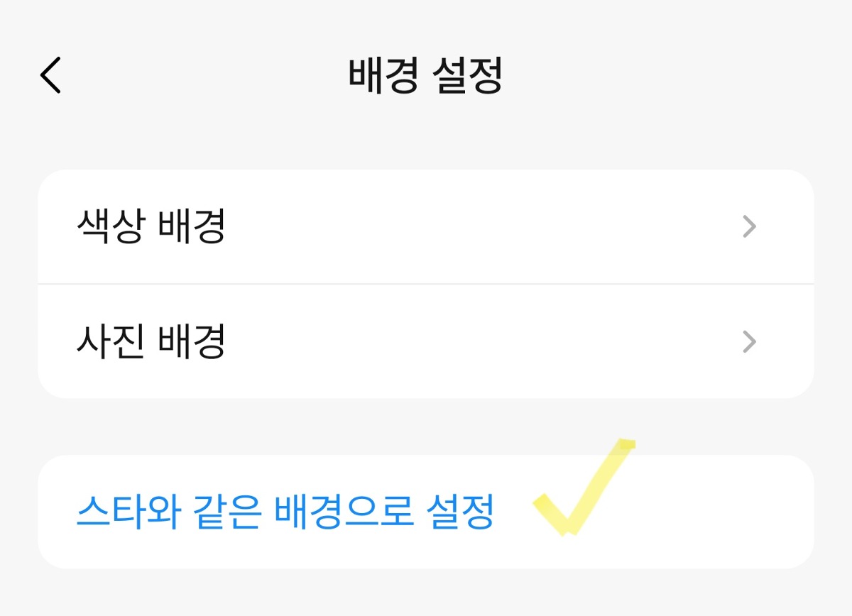852x616 pixels.
Task: Tap the back arrow icon
Action: (51, 75)
